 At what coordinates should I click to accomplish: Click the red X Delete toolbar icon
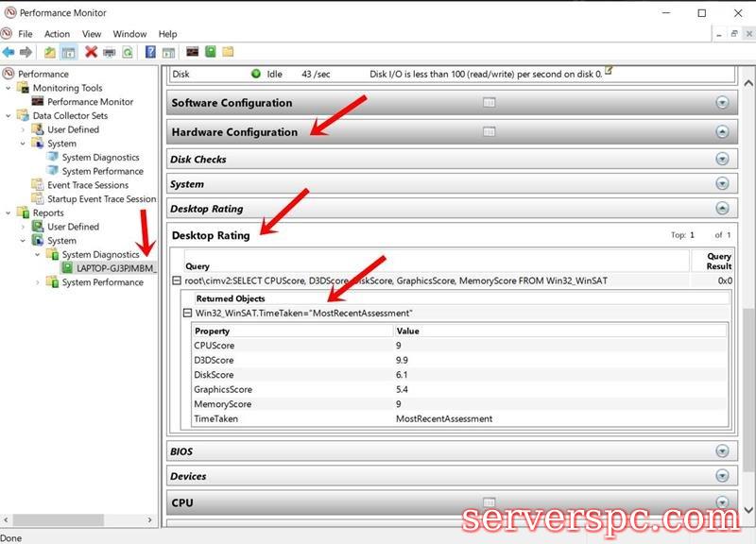coord(91,52)
